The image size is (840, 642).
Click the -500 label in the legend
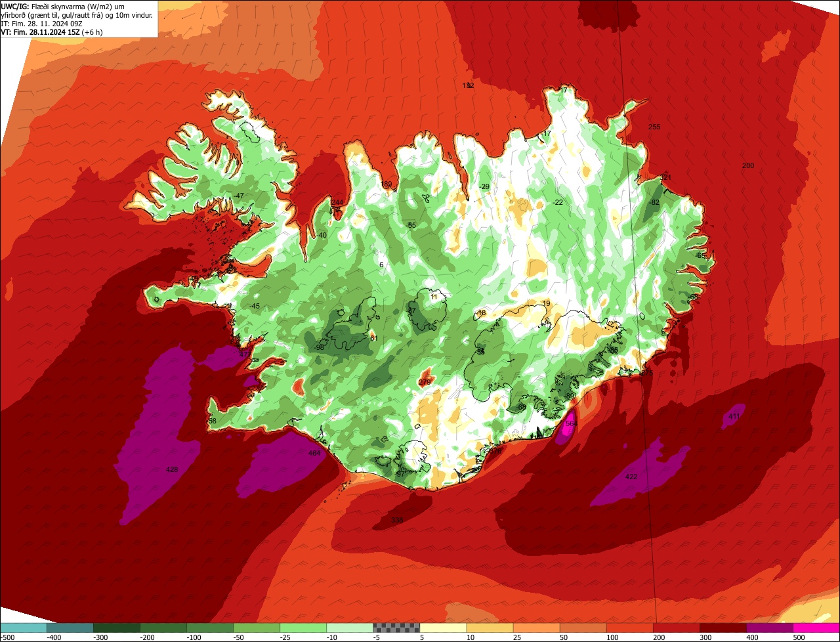9,637
